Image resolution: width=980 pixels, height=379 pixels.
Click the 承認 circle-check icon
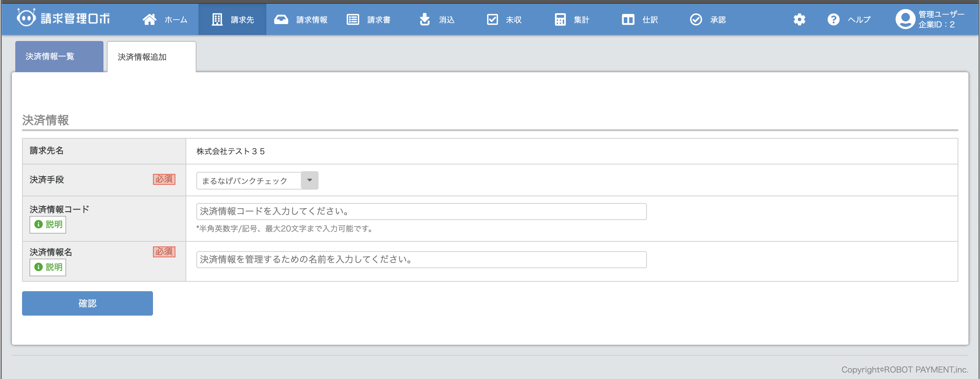tap(696, 19)
